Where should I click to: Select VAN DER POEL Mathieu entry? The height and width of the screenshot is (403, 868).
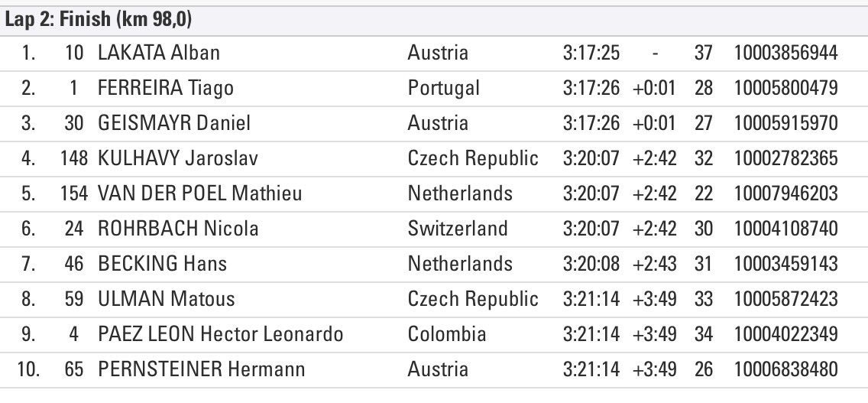[199, 193]
